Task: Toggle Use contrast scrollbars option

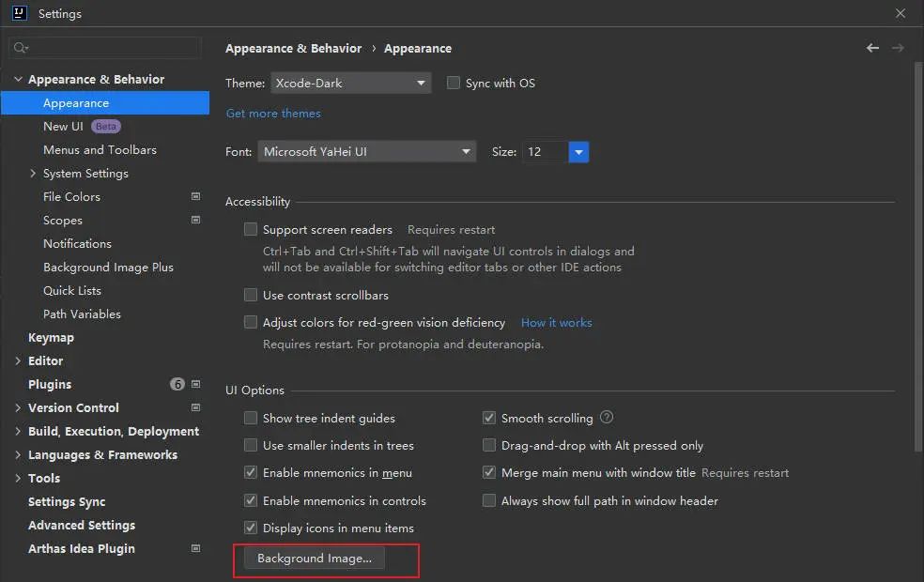Action: coord(251,296)
